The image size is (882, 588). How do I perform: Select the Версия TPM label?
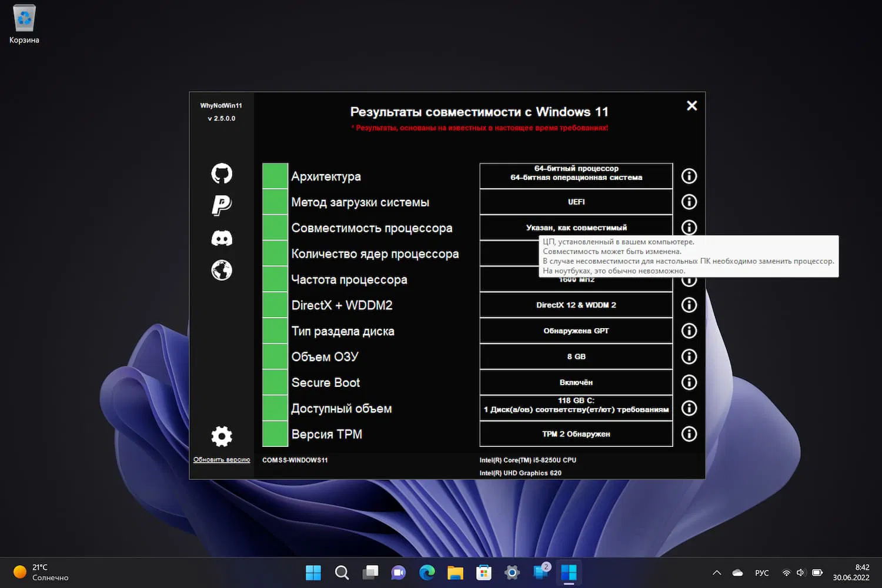327,435
